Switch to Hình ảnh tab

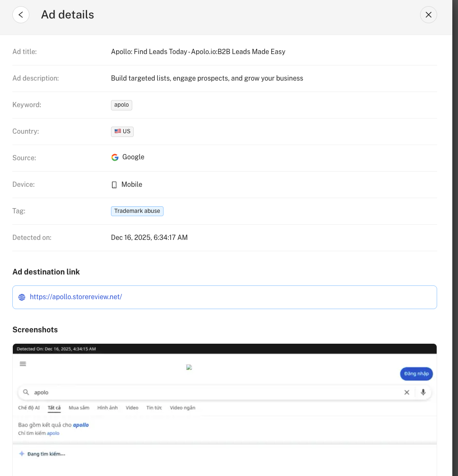click(108, 408)
